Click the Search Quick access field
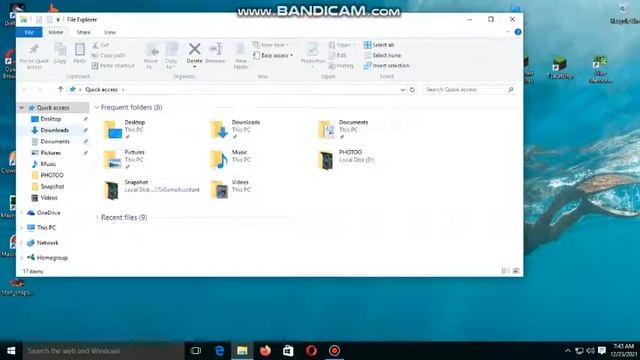This screenshot has height=360, width=640. coord(469,89)
